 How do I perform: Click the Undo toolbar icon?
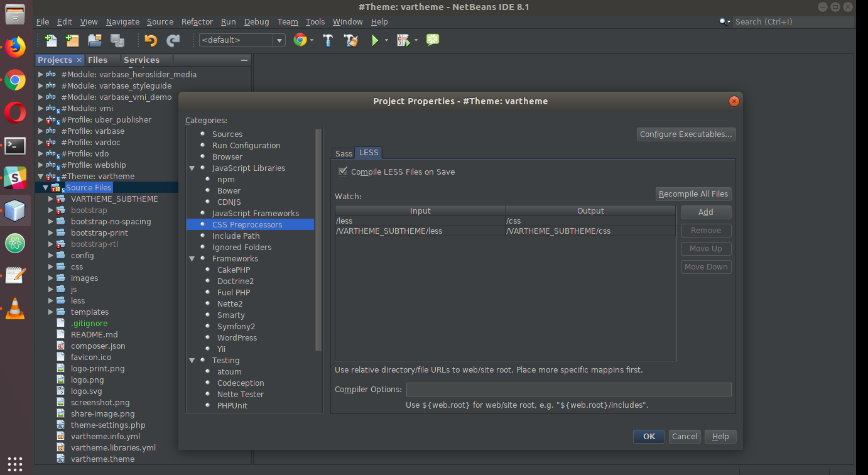pyautogui.click(x=150, y=40)
